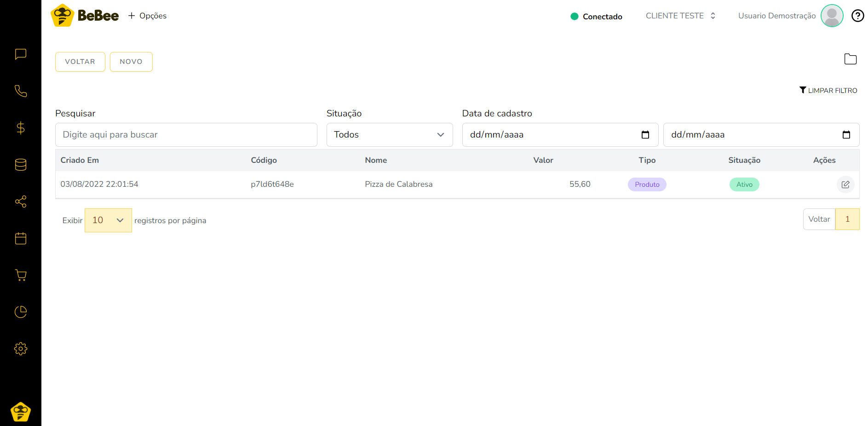
Task: Open the help question mark icon
Action: click(857, 16)
